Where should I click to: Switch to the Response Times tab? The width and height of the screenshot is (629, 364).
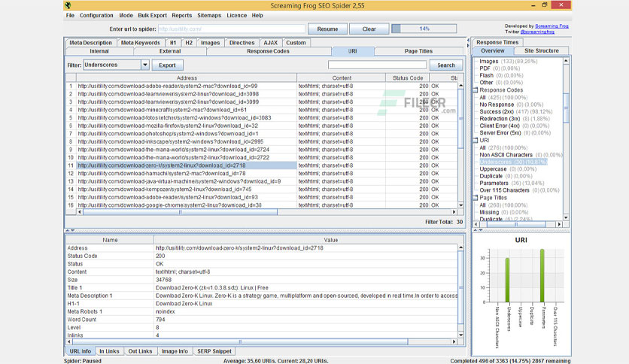[497, 42]
